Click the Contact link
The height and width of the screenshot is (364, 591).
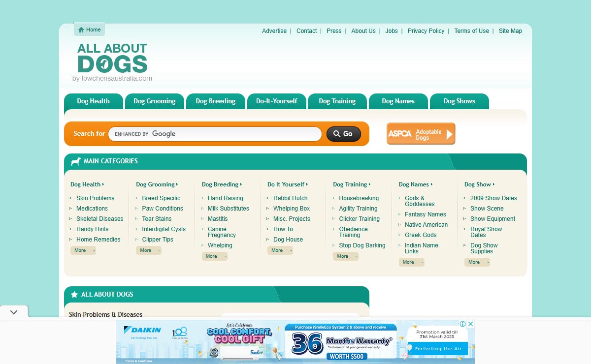point(307,31)
